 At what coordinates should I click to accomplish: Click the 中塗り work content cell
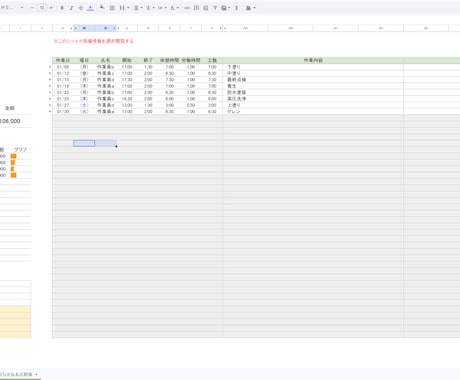coord(313,73)
